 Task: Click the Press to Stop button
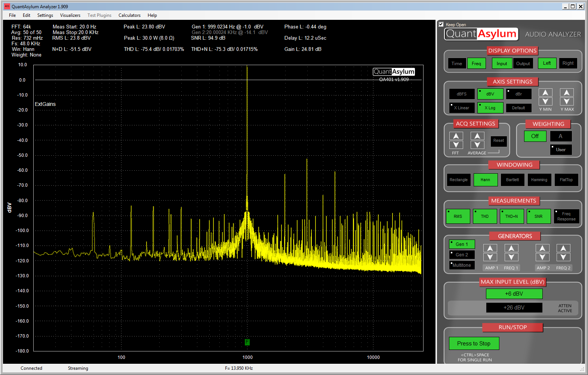[x=474, y=344]
